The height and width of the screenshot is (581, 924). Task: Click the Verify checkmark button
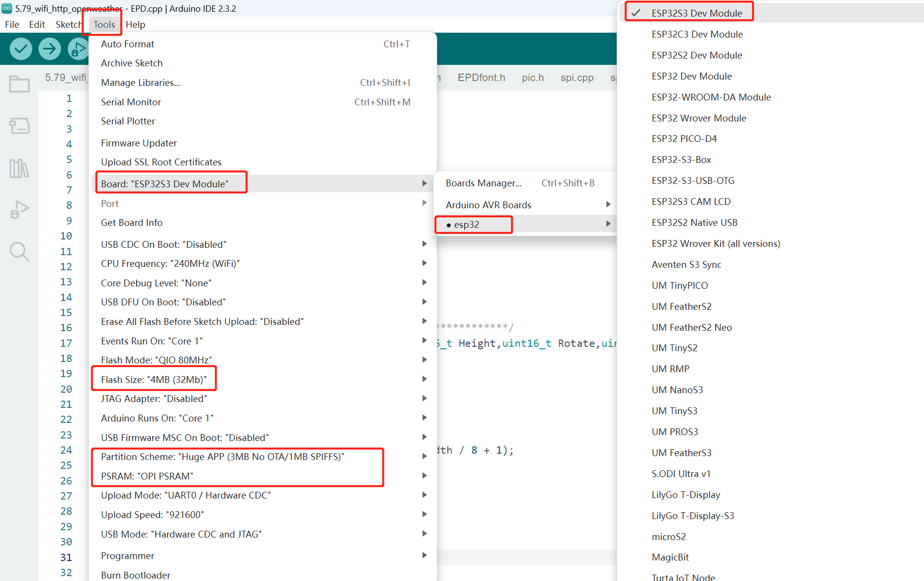tap(21, 49)
